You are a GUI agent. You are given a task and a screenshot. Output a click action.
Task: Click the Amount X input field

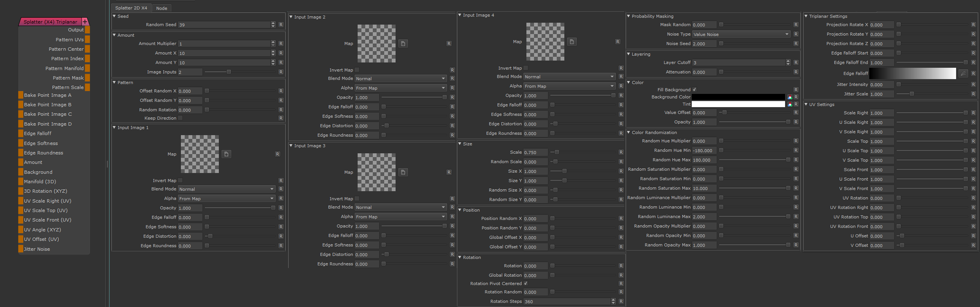pyautogui.click(x=224, y=53)
